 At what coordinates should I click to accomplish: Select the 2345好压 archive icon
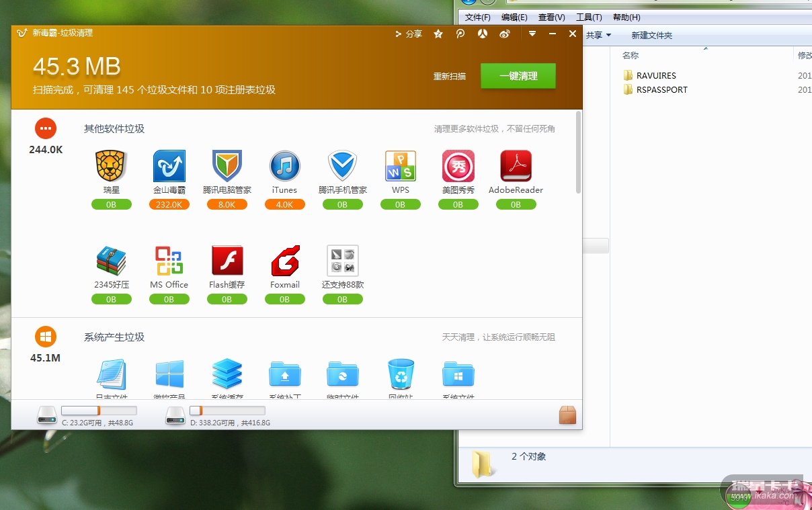[x=111, y=261]
